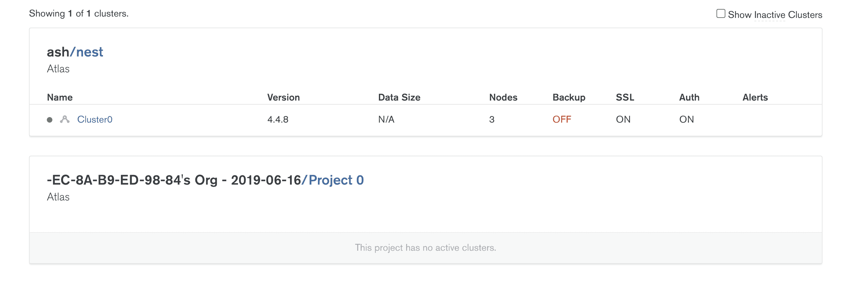Screen dimensions: 868x301
Task: Enable the Show Inactive Clusters checkbox
Action: coord(721,14)
